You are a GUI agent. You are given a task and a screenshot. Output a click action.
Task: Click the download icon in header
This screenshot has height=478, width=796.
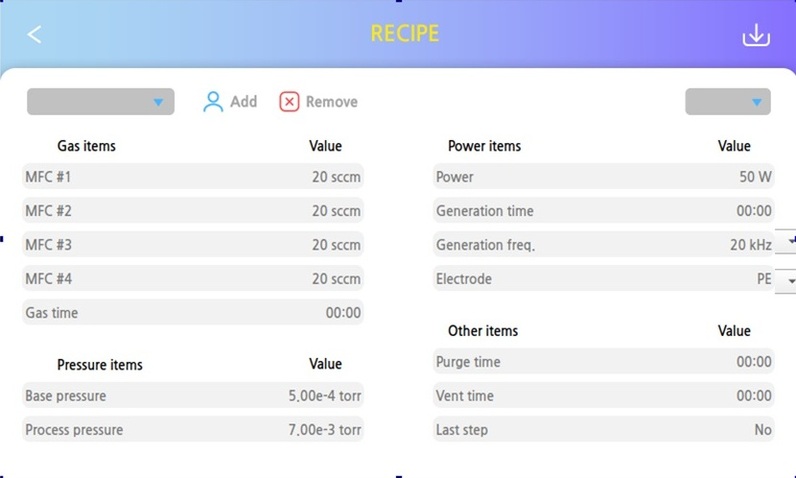pos(756,35)
